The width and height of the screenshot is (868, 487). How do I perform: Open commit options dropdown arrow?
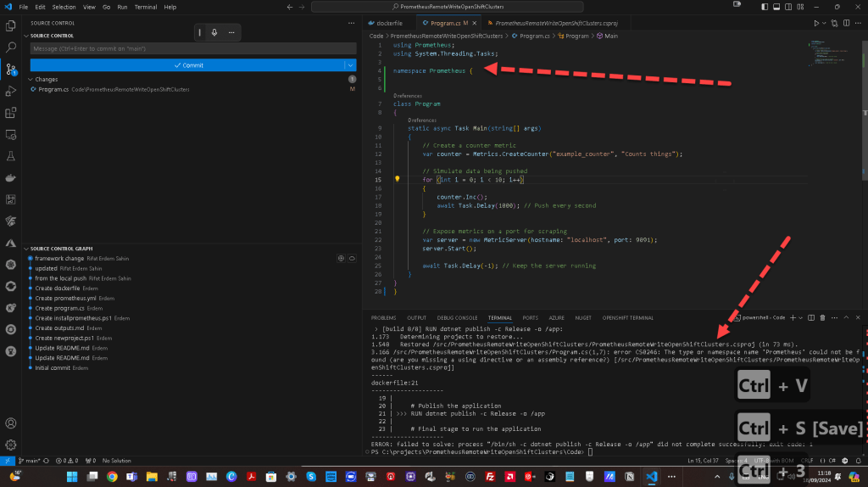[x=350, y=65]
